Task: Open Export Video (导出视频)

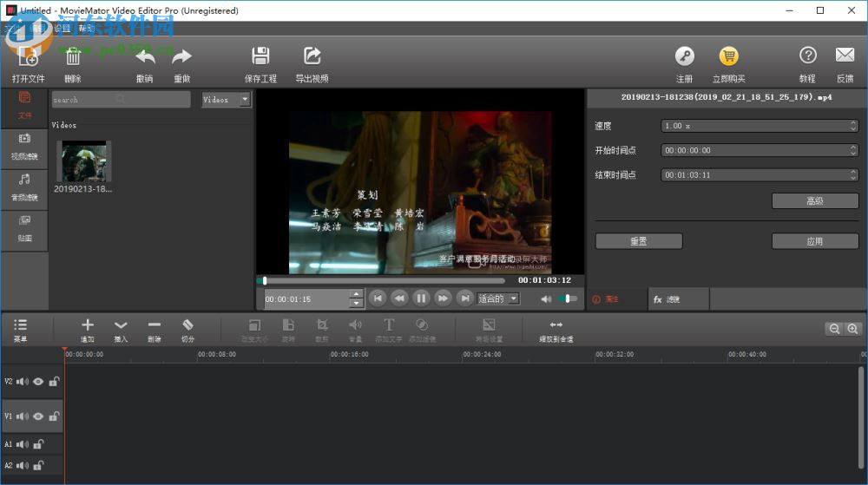Action: click(312, 56)
